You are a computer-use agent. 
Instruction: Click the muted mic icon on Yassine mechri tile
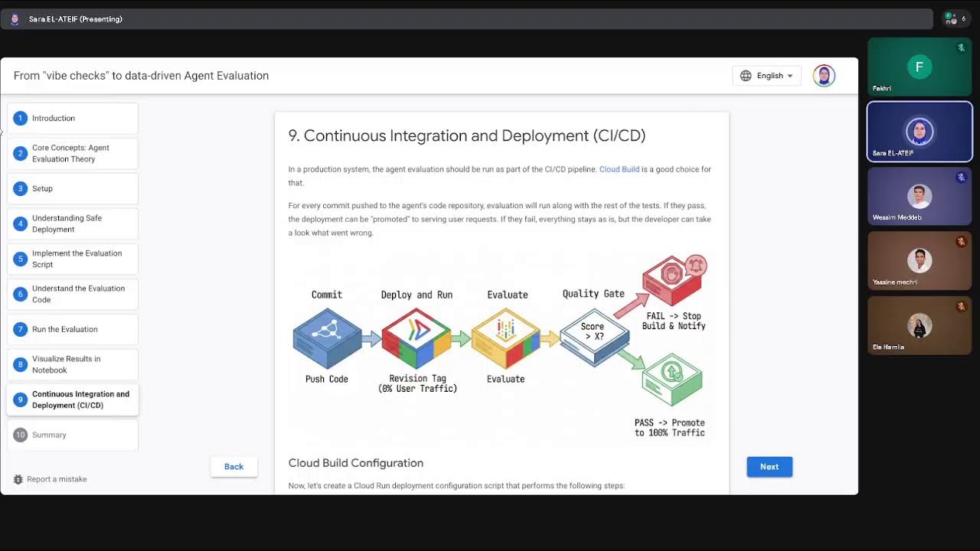tap(961, 242)
